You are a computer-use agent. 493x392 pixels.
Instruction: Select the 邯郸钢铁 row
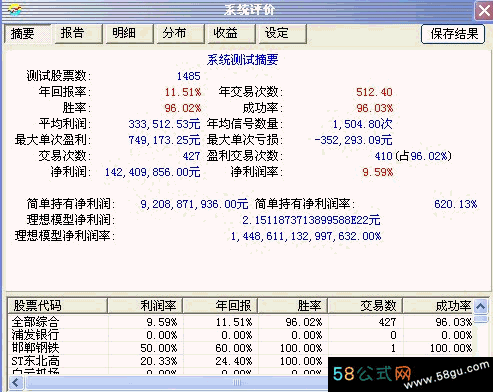coord(240,348)
